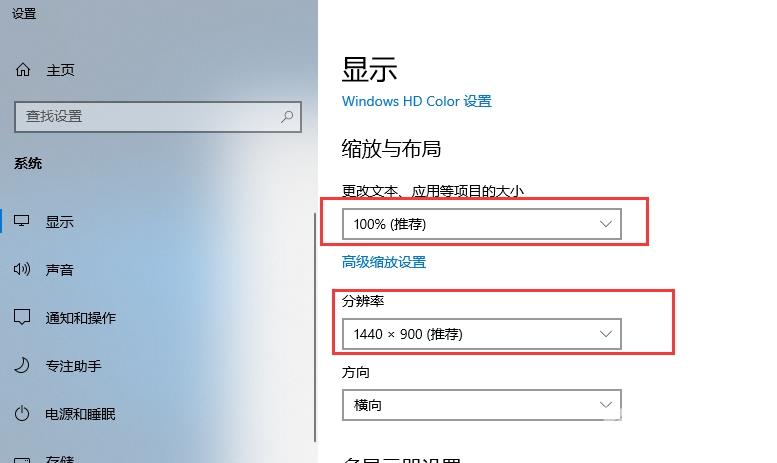Open Windows HD Color 设置 link
Viewport: 777px width, 463px height.
(x=417, y=101)
